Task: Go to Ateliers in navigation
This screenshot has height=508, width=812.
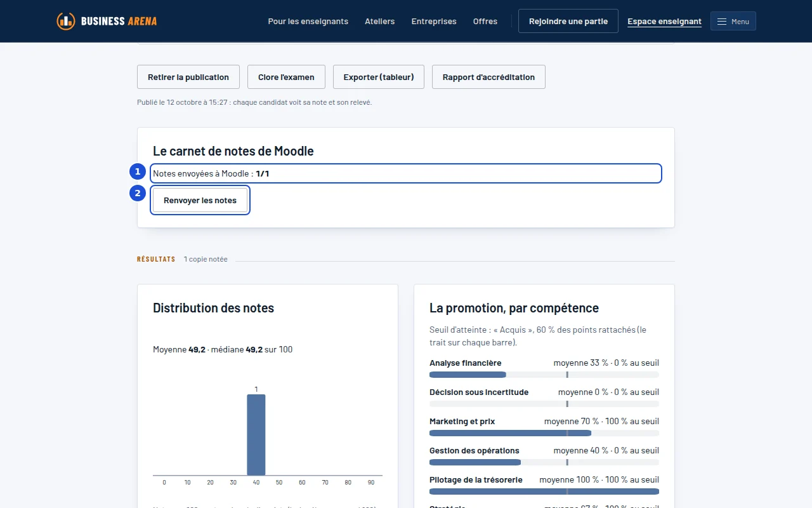Action: pos(380,21)
